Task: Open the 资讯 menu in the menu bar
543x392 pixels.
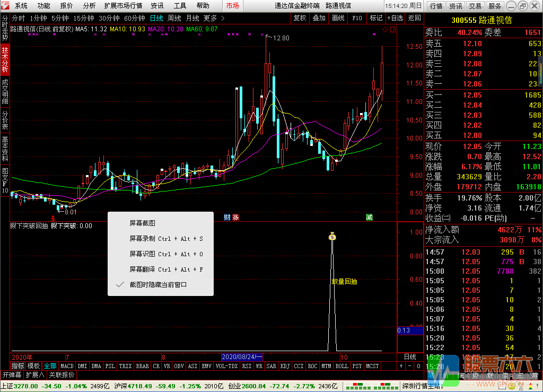Action: click(157, 6)
